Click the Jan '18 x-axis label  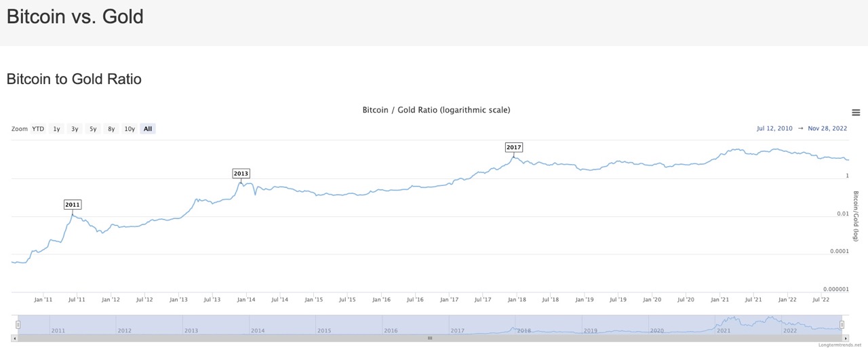tap(516, 299)
